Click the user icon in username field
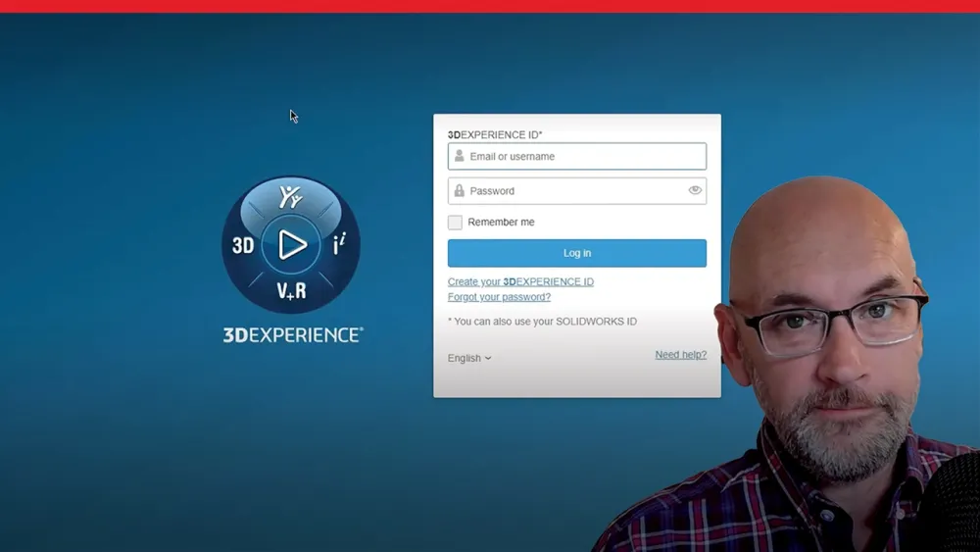The width and height of the screenshot is (980, 552). click(460, 156)
